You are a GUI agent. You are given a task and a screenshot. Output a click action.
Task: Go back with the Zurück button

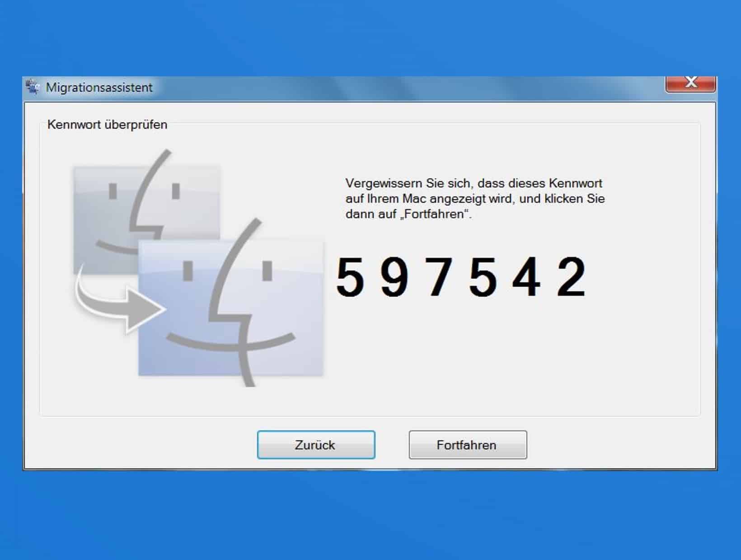click(x=316, y=445)
